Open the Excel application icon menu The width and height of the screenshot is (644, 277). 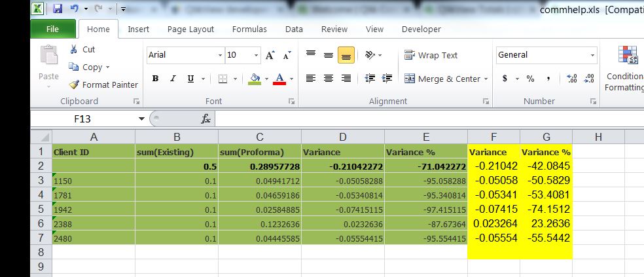(37, 9)
